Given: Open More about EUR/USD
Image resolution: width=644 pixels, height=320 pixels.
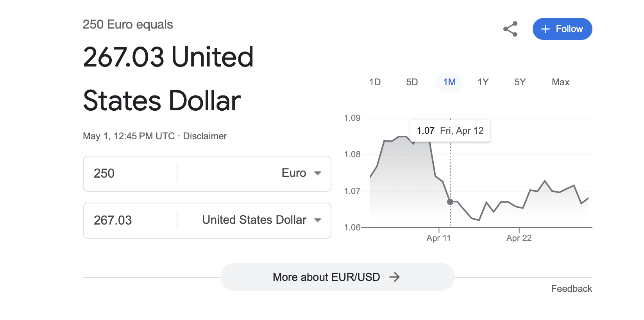Looking at the screenshot, I should point(338,277).
